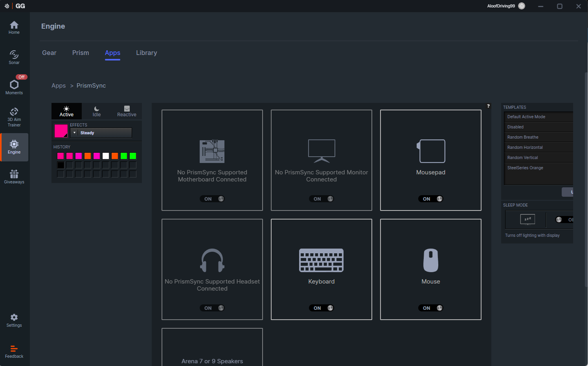Image resolution: width=588 pixels, height=366 pixels.
Task: Open Feedback from the sidebar
Action: 14,351
